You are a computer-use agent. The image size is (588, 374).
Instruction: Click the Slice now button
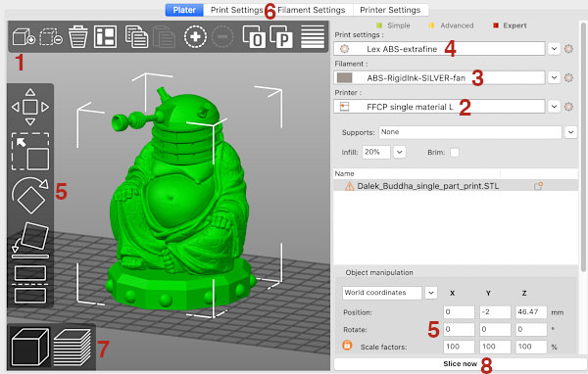point(461,364)
